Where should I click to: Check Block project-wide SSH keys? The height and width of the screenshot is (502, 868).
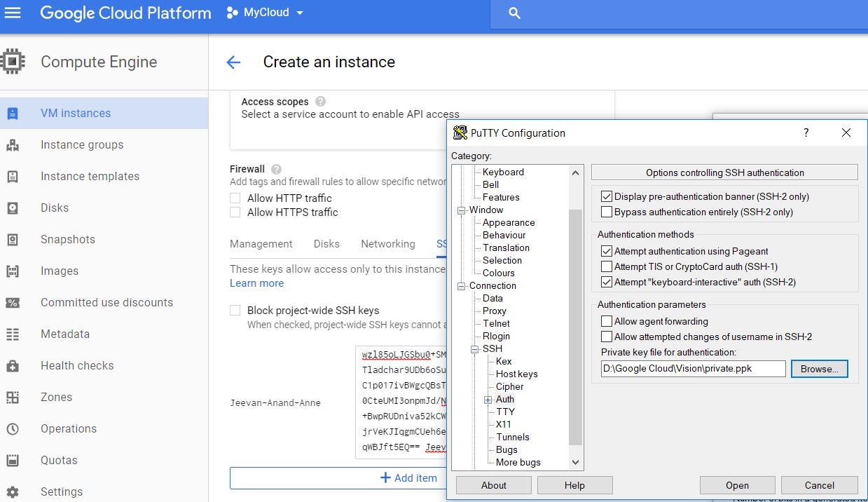click(235, 311)
